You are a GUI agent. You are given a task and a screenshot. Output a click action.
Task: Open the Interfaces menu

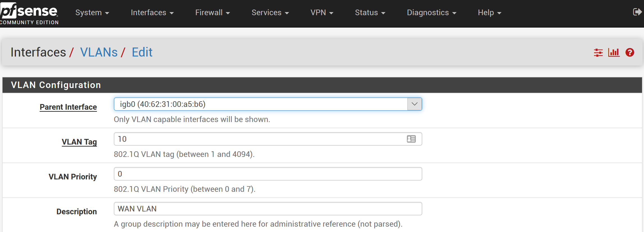tap(152, 13)
